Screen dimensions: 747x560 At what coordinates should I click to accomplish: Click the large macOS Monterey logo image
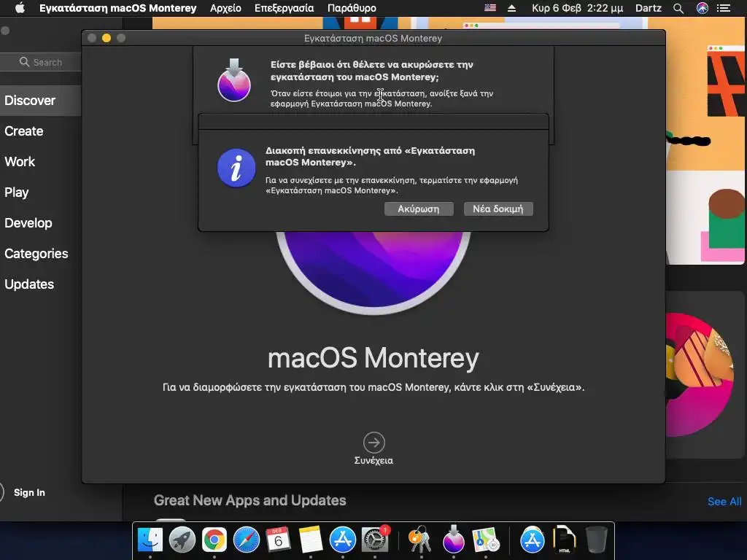pos(373,273)
